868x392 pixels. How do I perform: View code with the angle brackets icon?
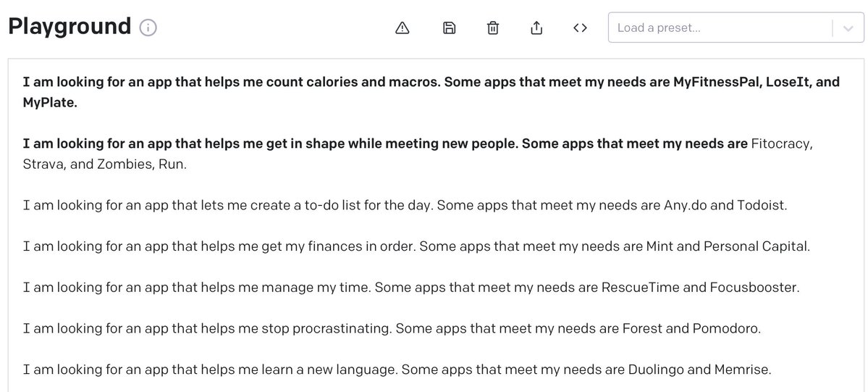pos(579,28)
